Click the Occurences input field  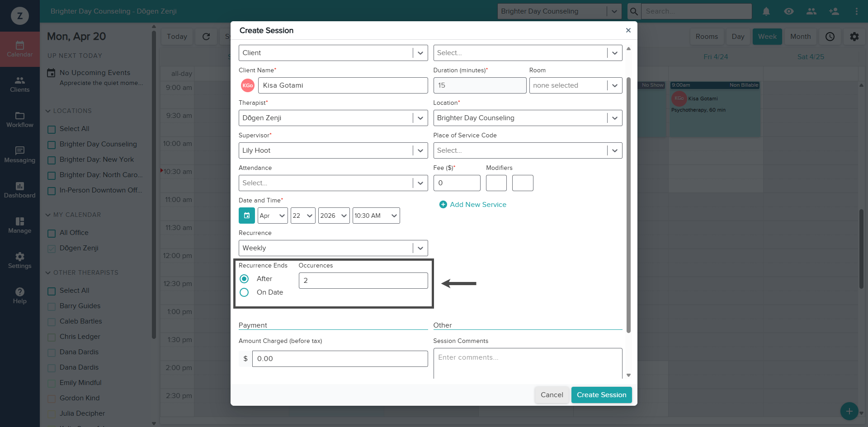tap(363, 281)
